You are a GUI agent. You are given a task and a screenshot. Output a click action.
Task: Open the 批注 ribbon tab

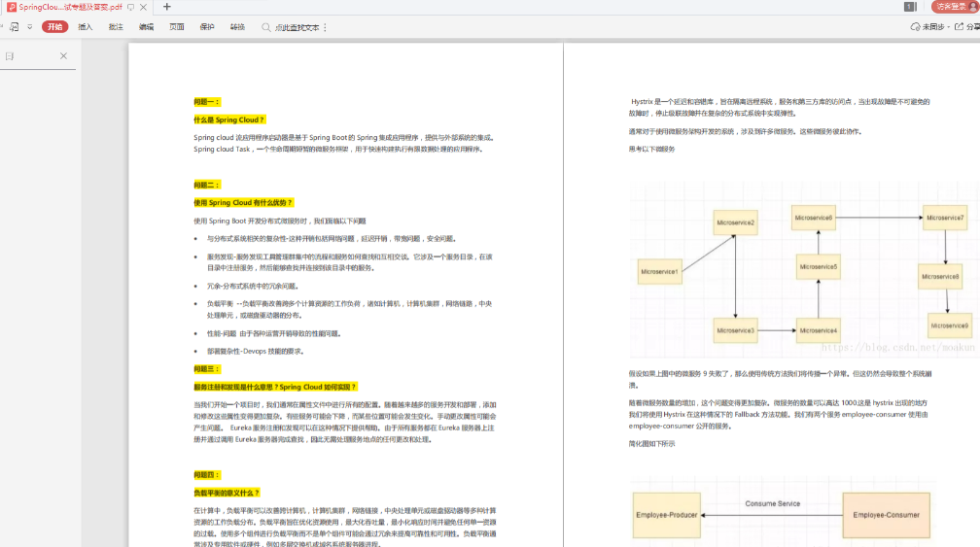click(116, 27)
